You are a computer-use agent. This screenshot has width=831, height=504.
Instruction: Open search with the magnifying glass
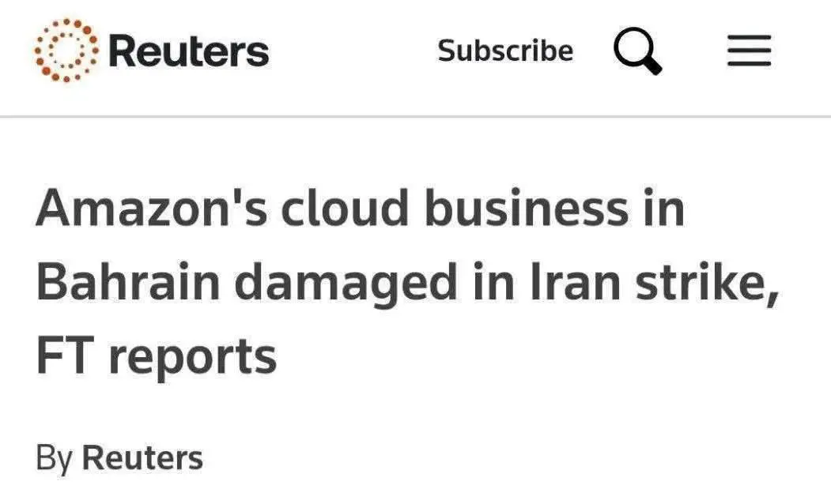637,52
